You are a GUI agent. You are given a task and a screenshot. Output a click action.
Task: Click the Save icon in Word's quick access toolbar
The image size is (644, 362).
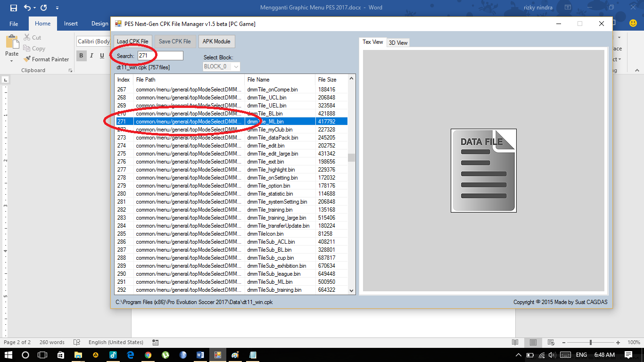[13, 8]
